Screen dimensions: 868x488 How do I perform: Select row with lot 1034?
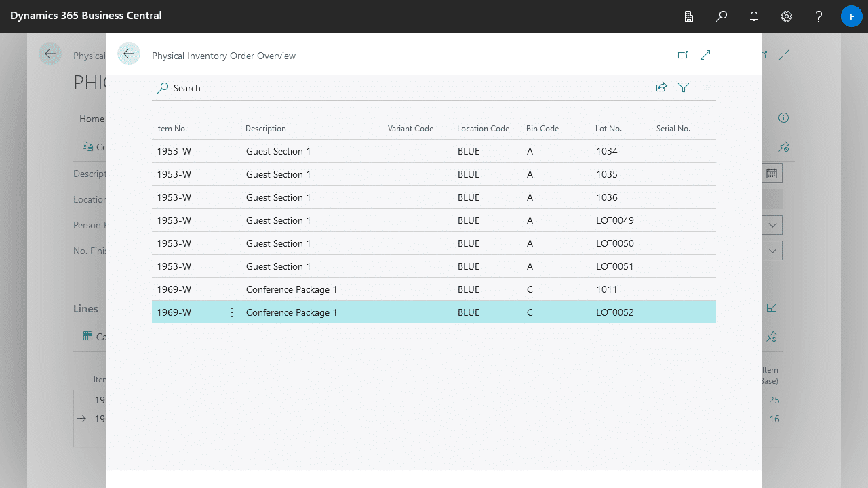tap(434, 151)
